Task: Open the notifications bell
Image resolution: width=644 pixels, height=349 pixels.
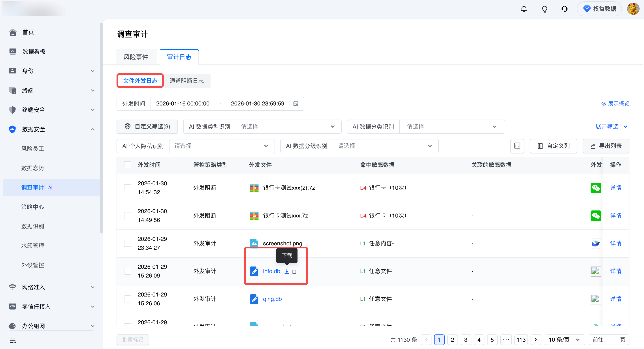Action: pyautogui.click(x=524, y=9)
